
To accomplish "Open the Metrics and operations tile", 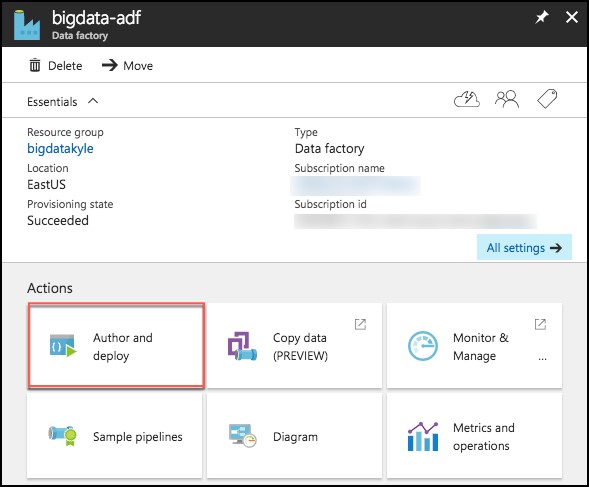I will click(x=474, y=436).
